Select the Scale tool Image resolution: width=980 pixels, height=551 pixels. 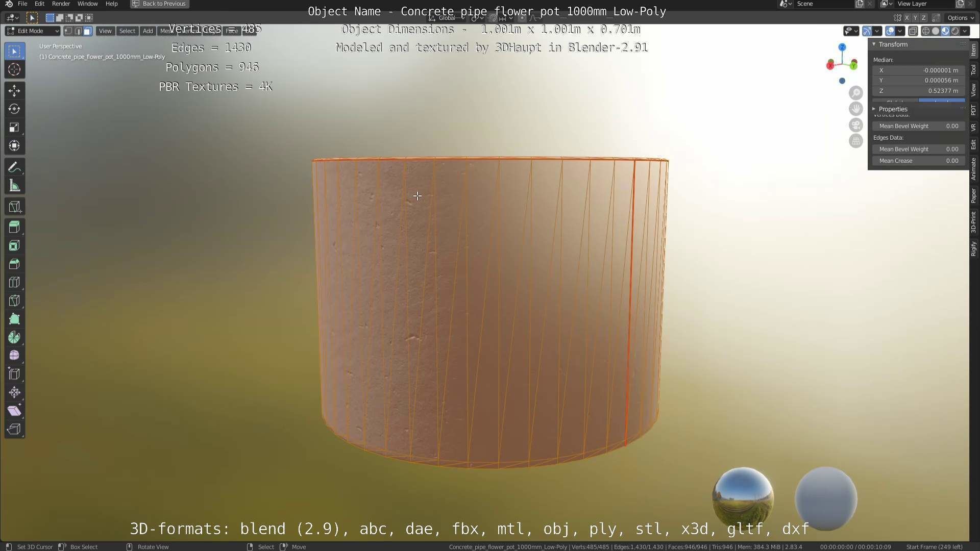[x=14, y=127]
